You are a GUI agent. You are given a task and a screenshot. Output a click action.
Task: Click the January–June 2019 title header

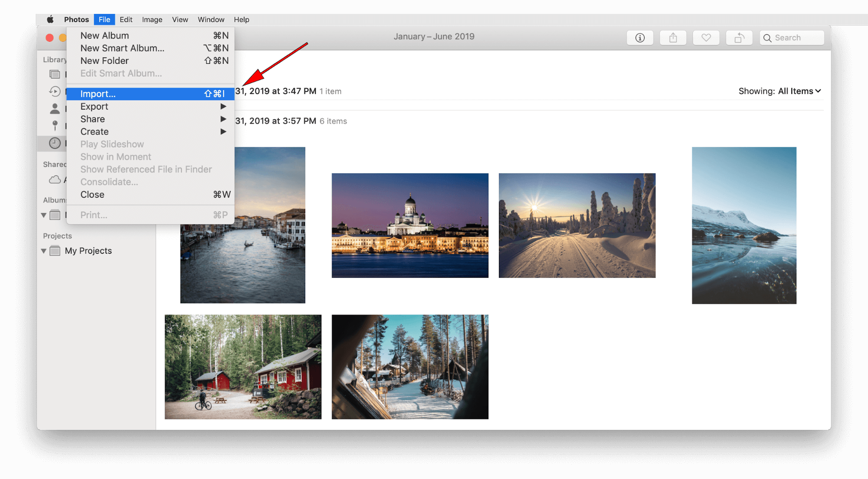pos(434,36)
